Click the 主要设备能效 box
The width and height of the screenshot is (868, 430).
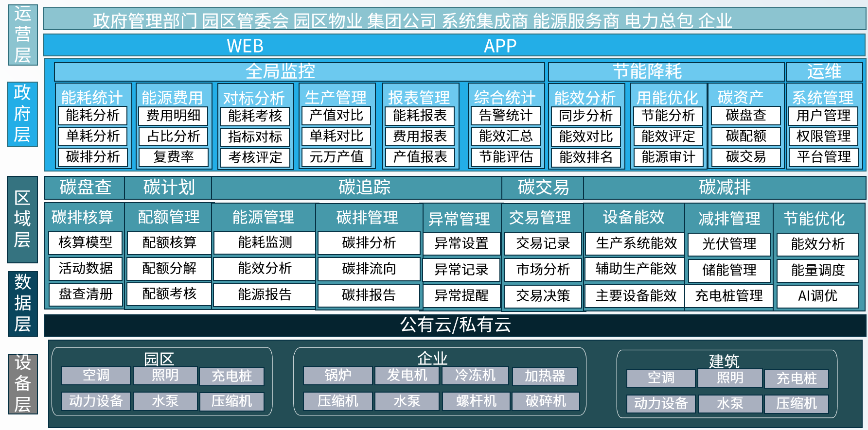tap(636, 295)
